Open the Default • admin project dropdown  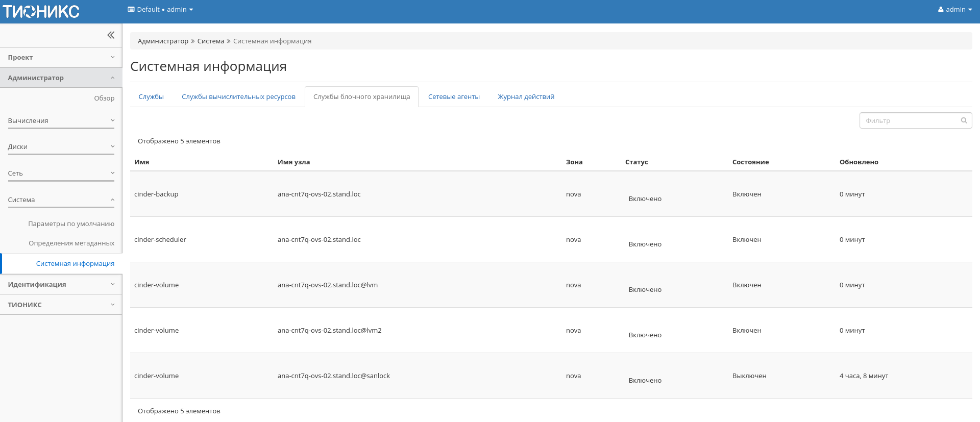tap(160, 10)
